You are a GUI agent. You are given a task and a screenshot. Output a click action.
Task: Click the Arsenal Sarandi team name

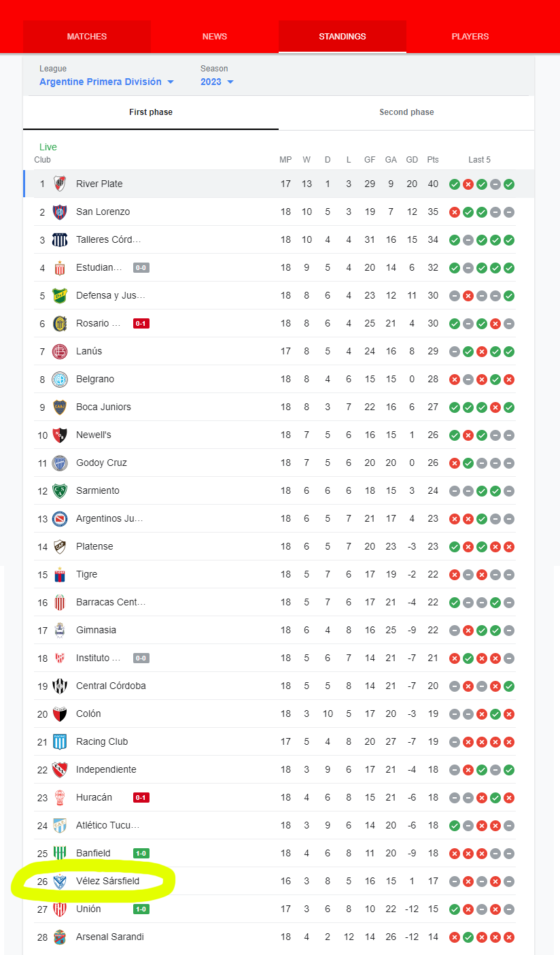tap(110, 937)
